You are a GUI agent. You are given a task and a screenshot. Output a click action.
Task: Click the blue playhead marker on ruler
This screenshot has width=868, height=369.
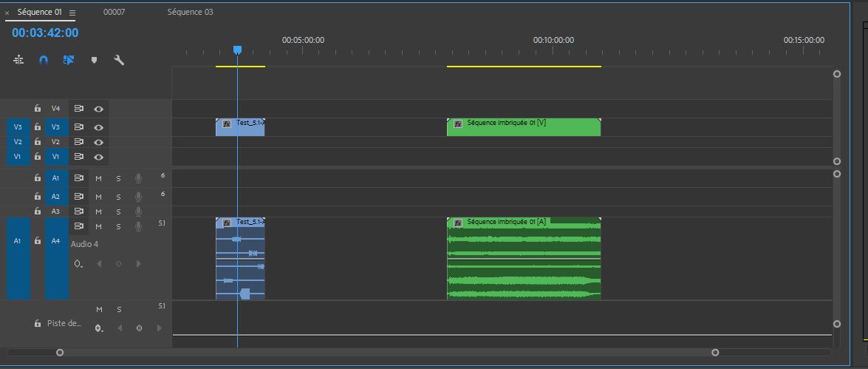coord(237,50)
